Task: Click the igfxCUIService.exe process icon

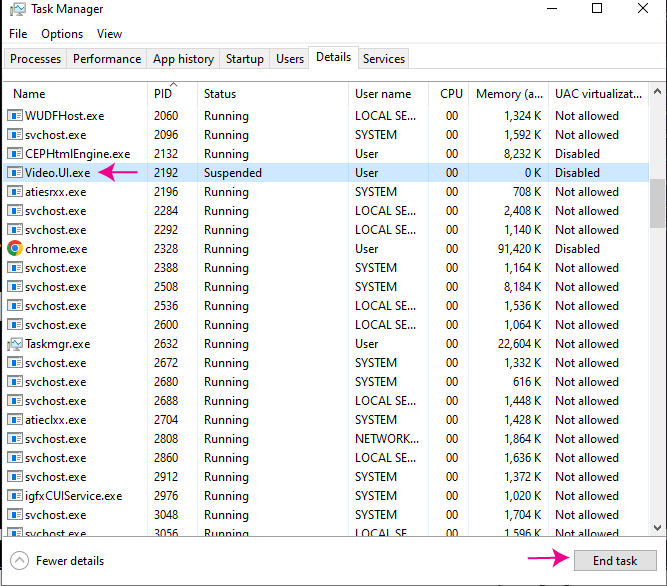Action: [x=15, y=496]
